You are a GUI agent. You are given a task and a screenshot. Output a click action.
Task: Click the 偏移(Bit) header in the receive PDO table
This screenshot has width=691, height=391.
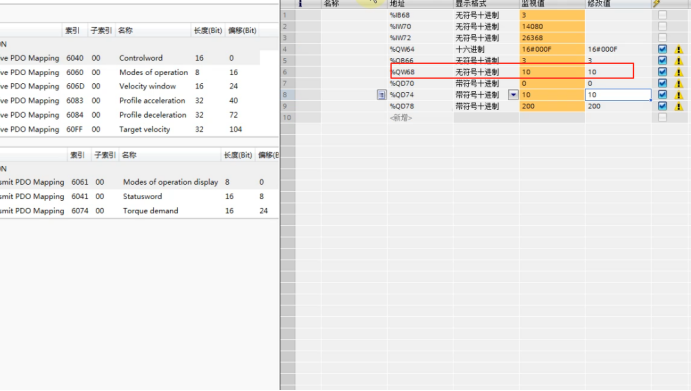(x=242, y=30)
